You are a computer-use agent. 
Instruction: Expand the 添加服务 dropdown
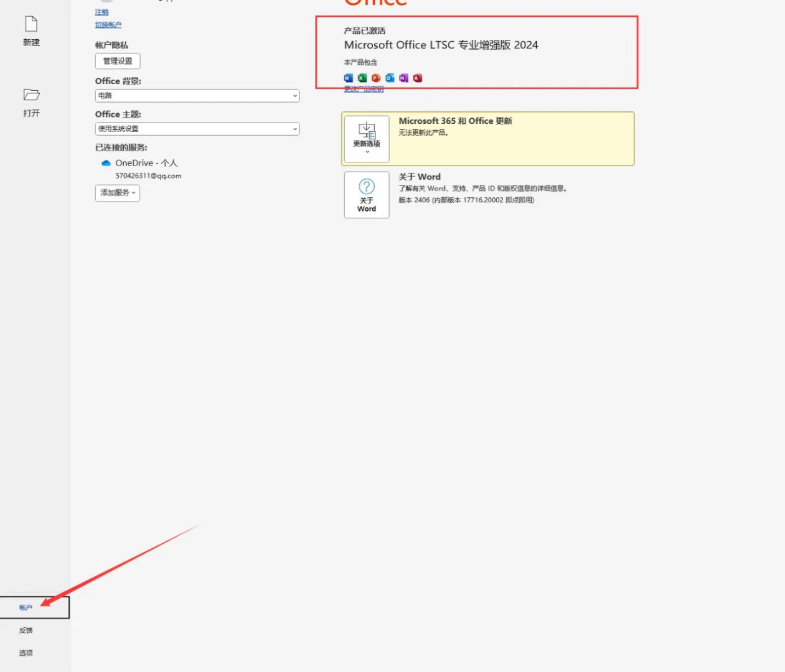(x=117, y=193)
